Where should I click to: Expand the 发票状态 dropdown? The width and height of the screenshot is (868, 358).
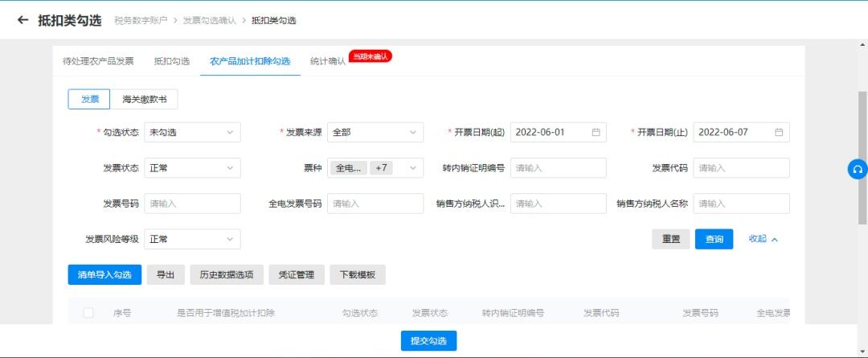[192, 168]
